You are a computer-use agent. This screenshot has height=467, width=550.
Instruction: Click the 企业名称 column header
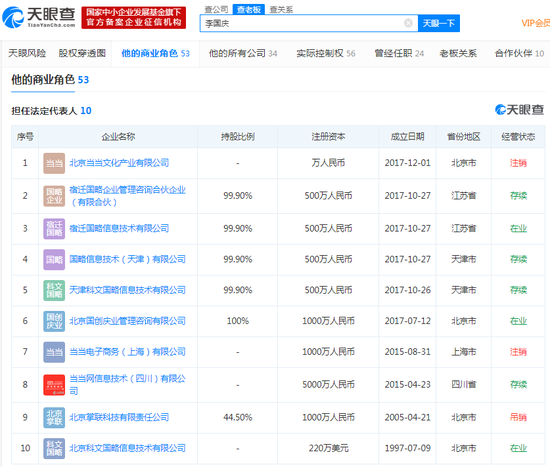pos(118,137)
